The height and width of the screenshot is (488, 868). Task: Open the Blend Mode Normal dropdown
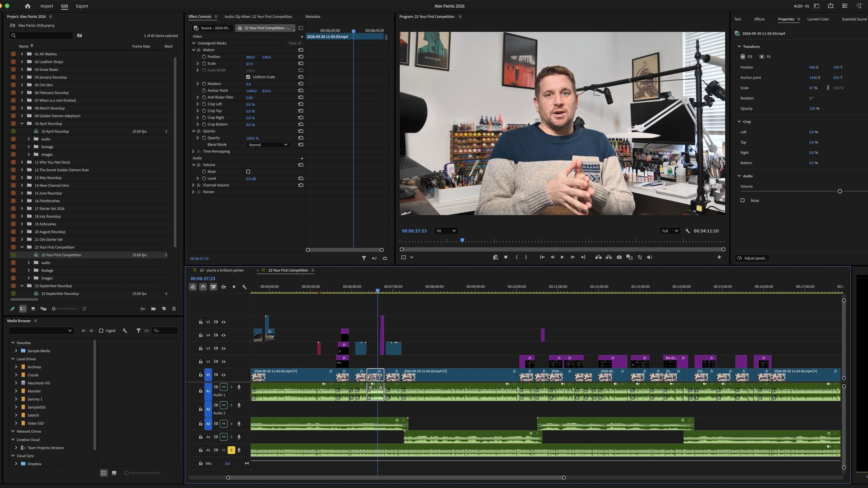[268, 145]
